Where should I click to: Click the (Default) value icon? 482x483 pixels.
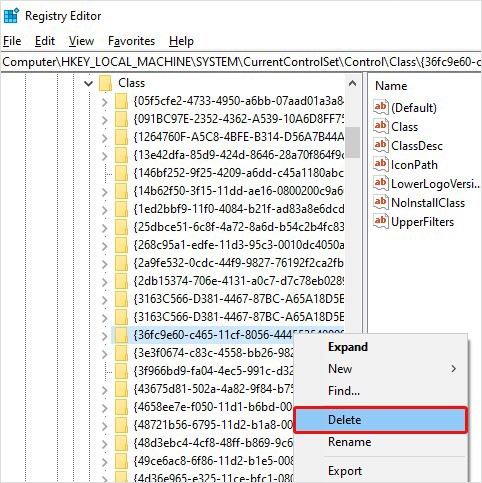pos(381,107)
